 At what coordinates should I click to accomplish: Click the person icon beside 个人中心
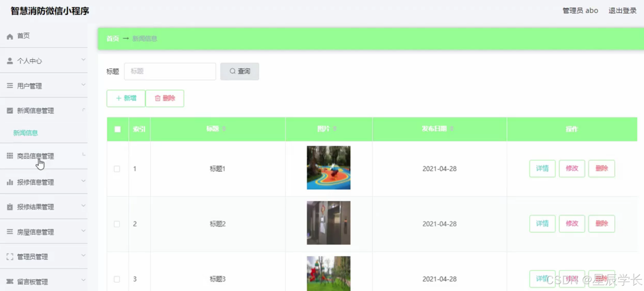[x=10, y=61]
